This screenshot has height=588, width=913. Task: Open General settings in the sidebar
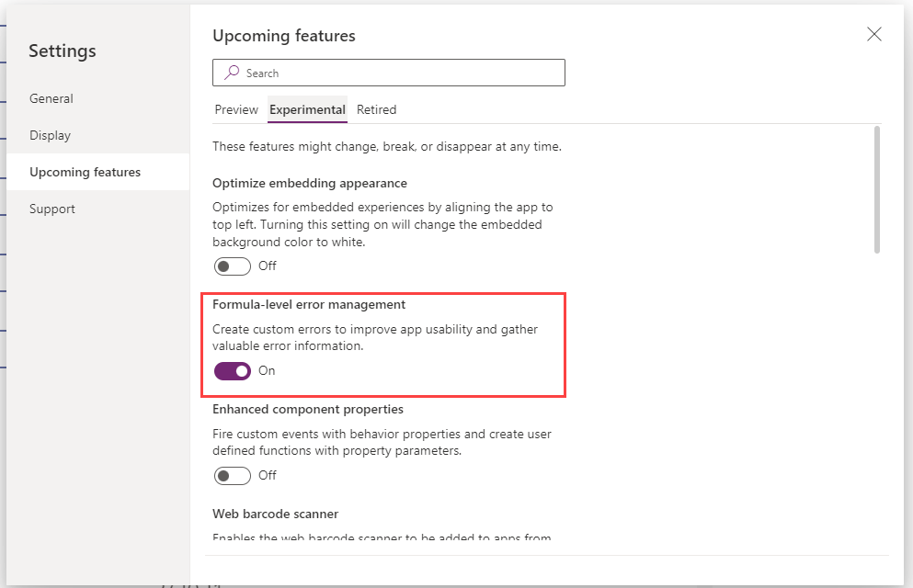(51, 98)
